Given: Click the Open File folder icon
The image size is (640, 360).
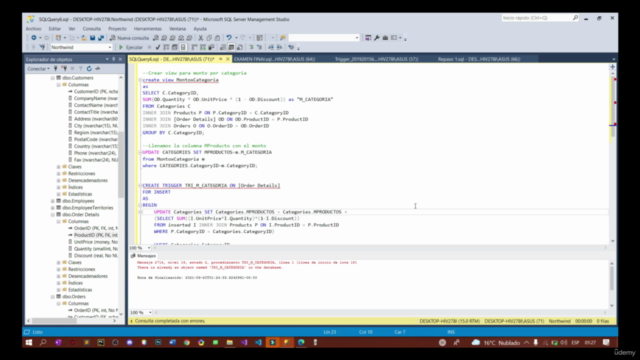Looking at the screenshot, I should click(84, 38).
